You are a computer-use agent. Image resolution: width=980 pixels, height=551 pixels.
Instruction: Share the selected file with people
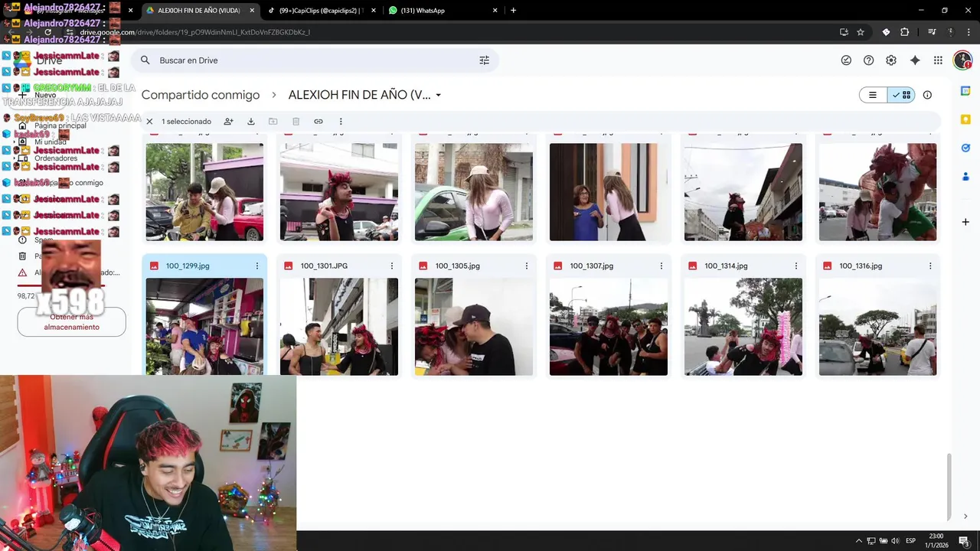pyautogui.click(x=228, y=121)
